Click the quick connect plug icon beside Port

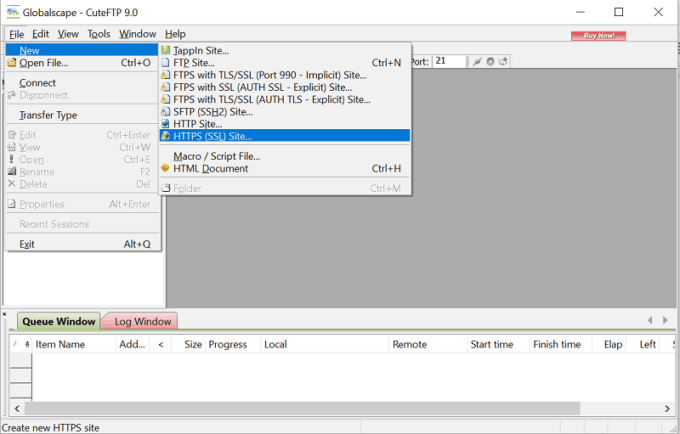click(x=477, y=62)
